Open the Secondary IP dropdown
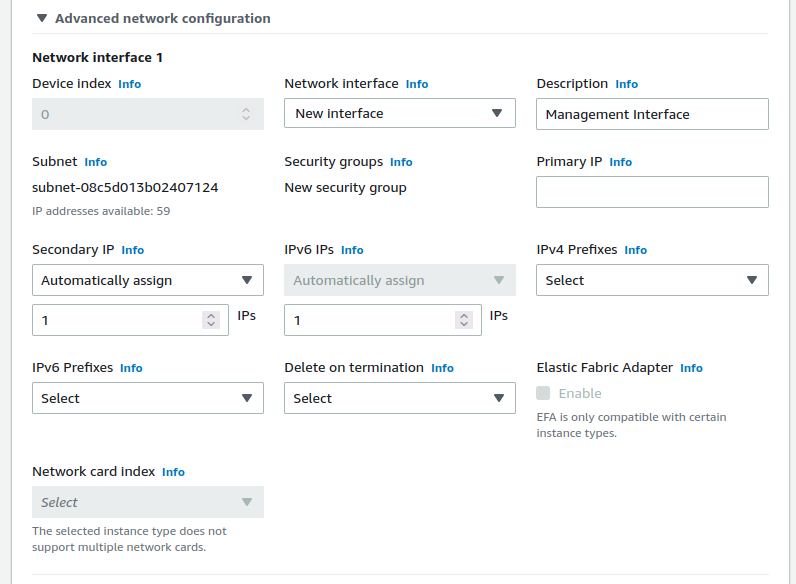Image resolution: width=796 pixels, height=584 pixels. (x=147, y=280)
